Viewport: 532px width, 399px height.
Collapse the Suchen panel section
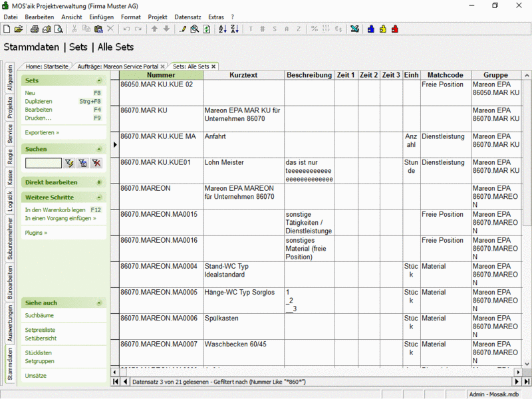click(99, 149)
